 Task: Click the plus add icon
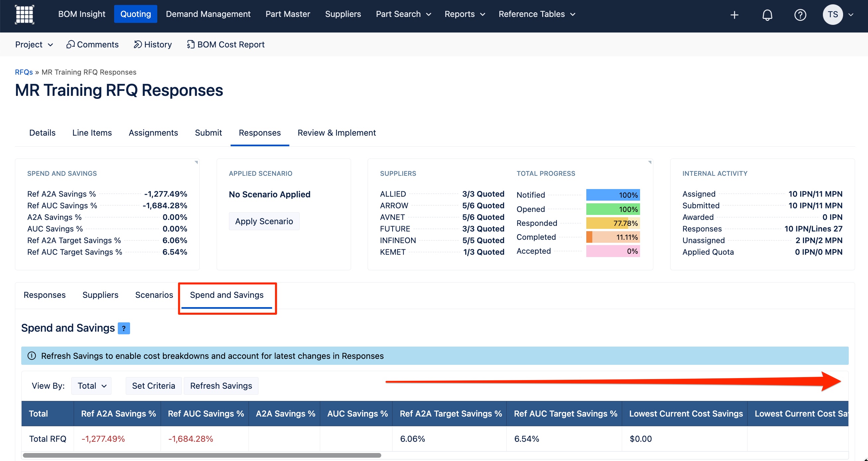click(734, 15)
